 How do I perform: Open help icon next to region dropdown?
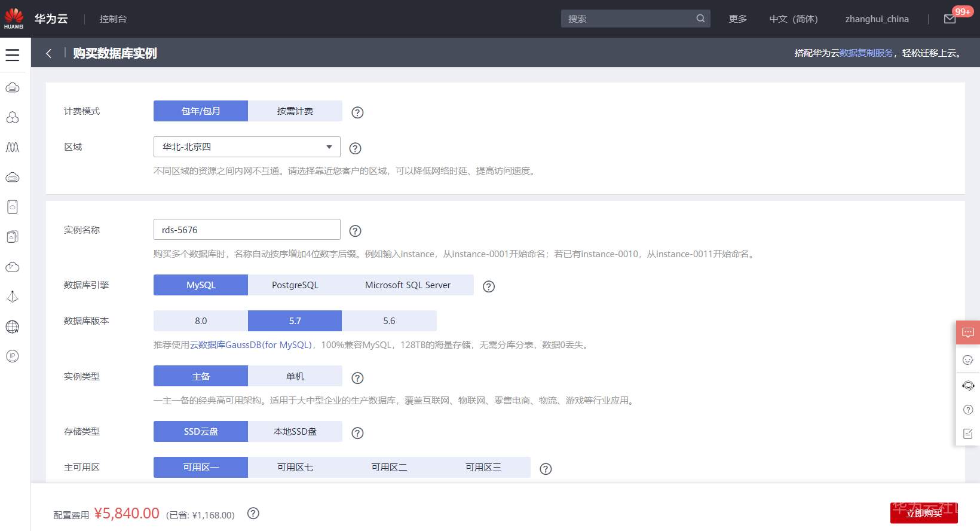click(355, 148)
